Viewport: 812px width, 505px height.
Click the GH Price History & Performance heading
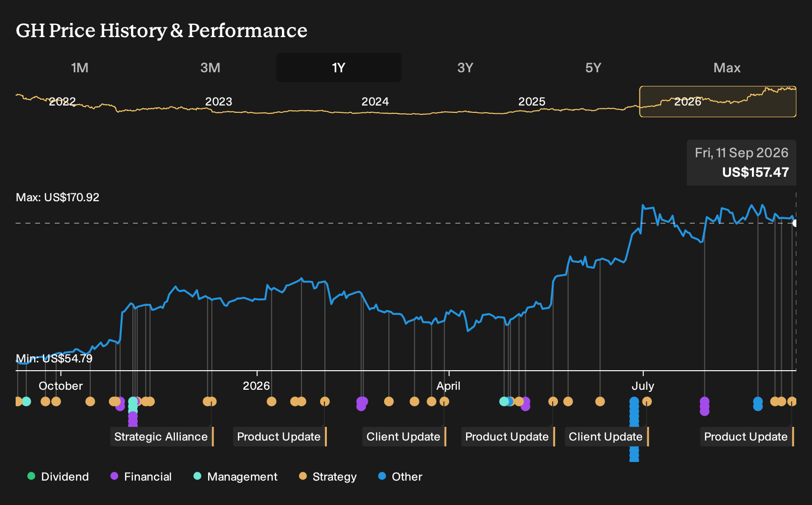pyautogui.click(x=162, y=30)
